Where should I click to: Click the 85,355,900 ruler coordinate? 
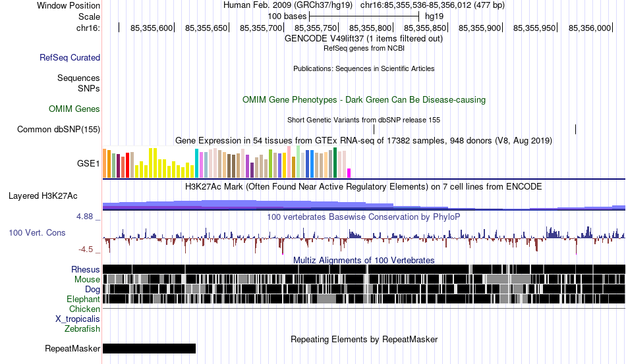pyautogui.click(x=480, y=28)
